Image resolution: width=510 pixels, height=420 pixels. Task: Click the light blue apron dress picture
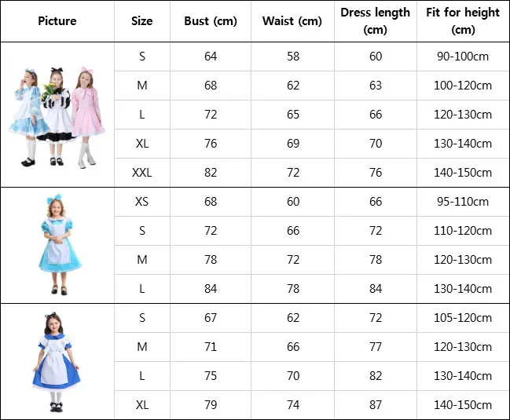coord(59,245)
